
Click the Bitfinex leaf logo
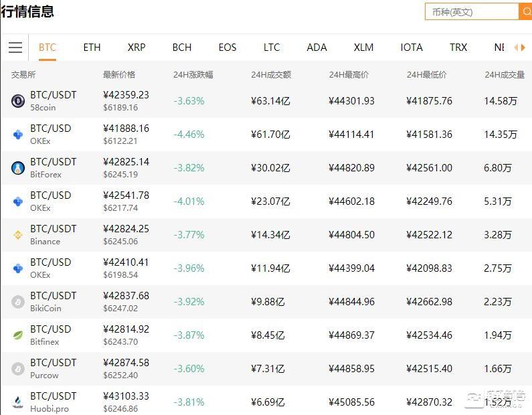[18, 335]
